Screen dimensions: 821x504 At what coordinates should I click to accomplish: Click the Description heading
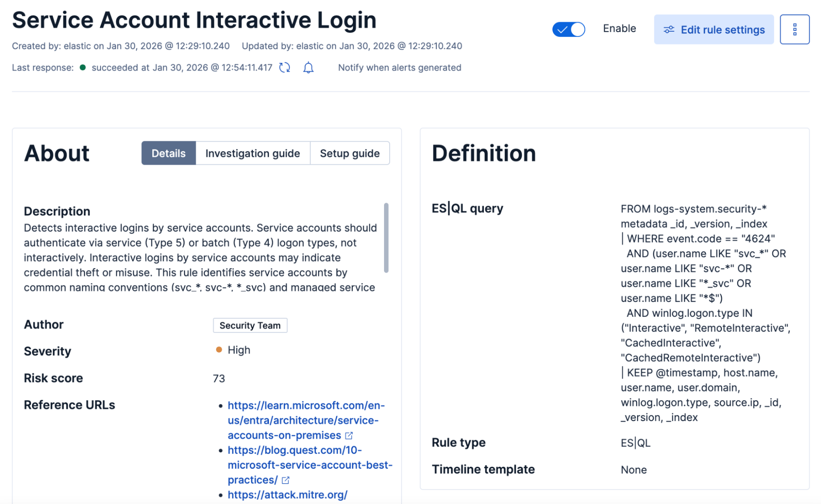57,211
